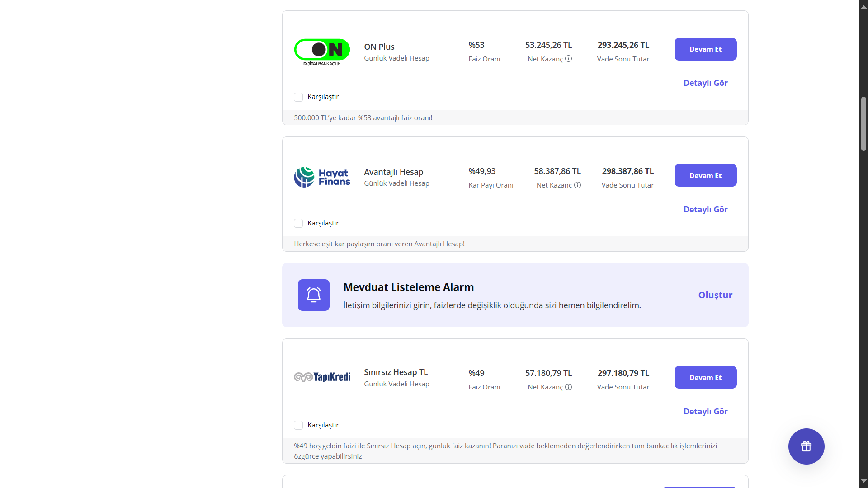868x488 pixels.
Task: Click the ON Plus account title
Action: pos(379,47)
